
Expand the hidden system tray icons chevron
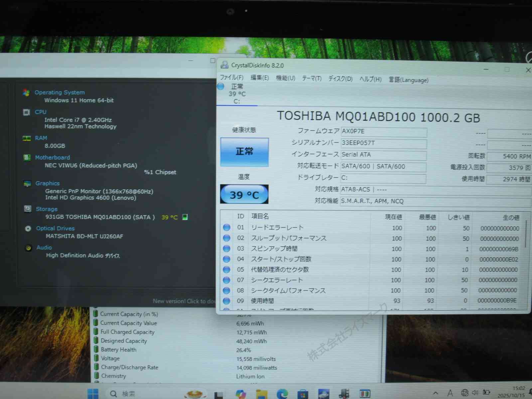point(436,393)
